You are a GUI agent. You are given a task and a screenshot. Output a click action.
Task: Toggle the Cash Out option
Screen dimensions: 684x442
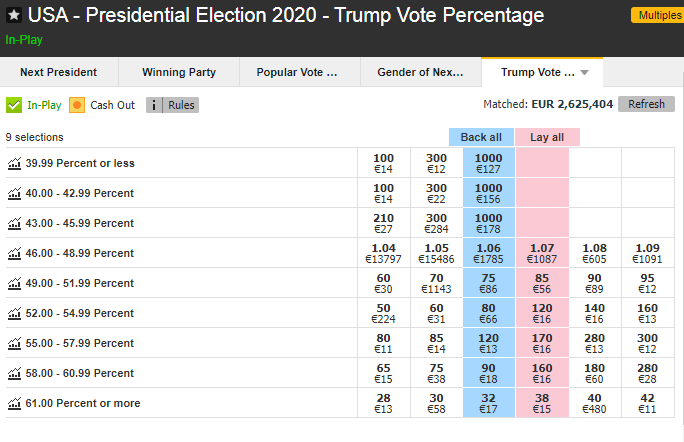[x=77, y=105]
